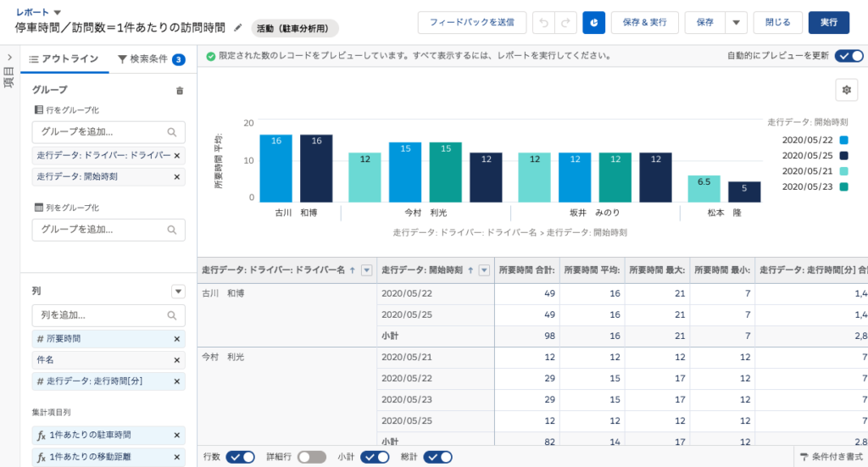Click the pencil icon to edit report name
868x467 pixels.
[238, 27]
